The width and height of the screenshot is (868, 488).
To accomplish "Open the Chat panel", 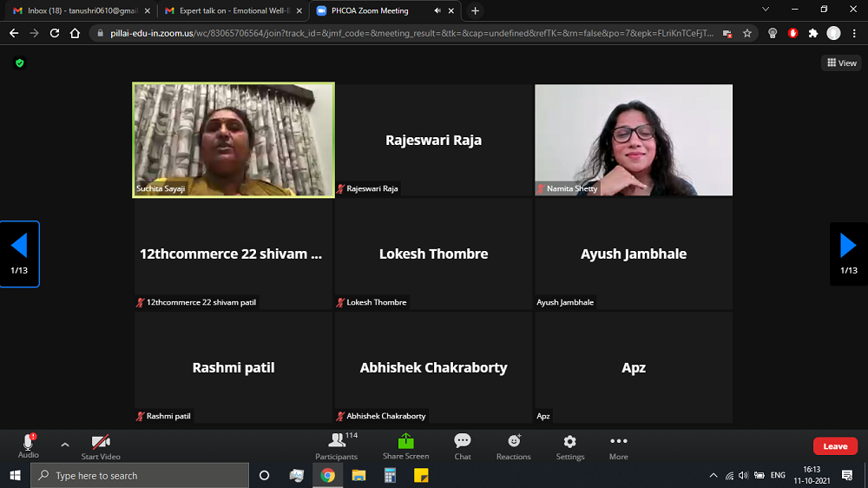I will [463, 446].
